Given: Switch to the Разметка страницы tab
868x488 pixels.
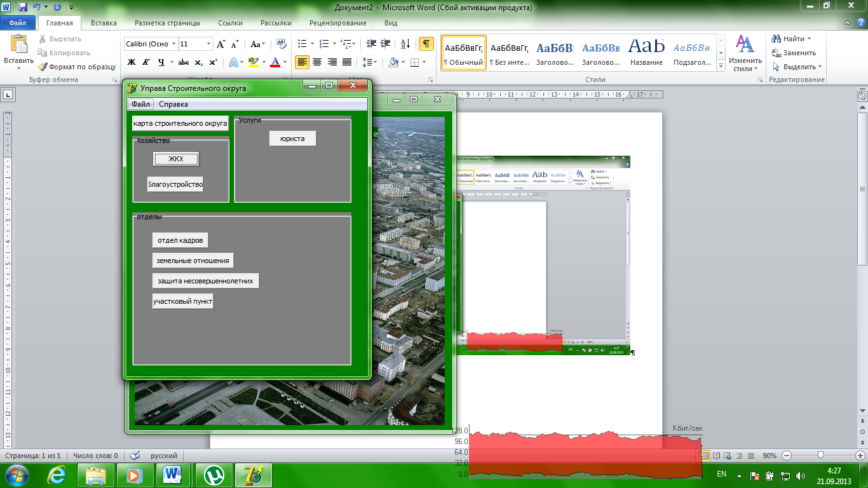Looking at the screenshot, I should pos(167,23).
